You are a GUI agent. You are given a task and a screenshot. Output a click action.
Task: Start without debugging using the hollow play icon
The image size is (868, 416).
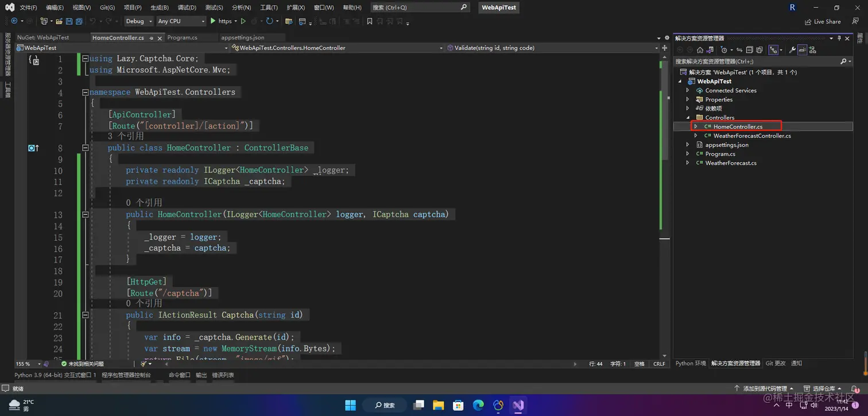click(x=243, y=21)
